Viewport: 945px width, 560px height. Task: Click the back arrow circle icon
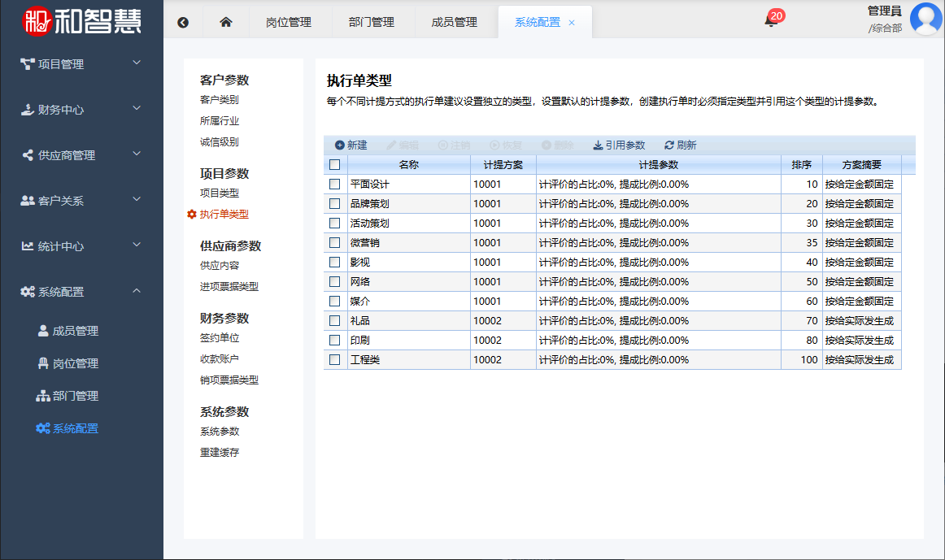183,22
